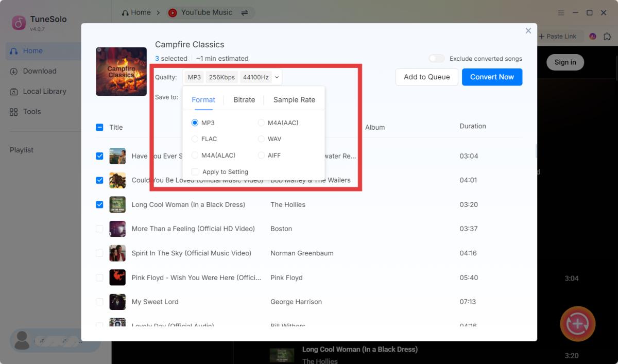Close the Campfire Classics dialog
Screen dimensions: 618x364
point(528,31)
